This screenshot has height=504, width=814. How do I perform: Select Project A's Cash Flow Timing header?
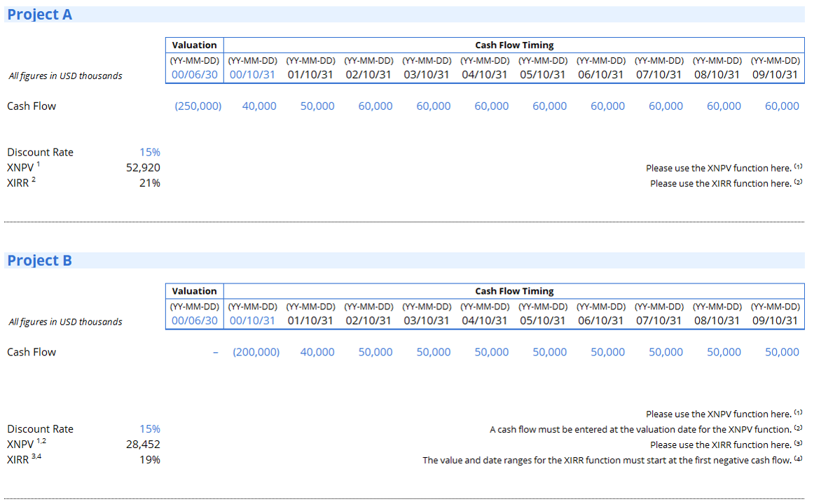pos(514,45)
